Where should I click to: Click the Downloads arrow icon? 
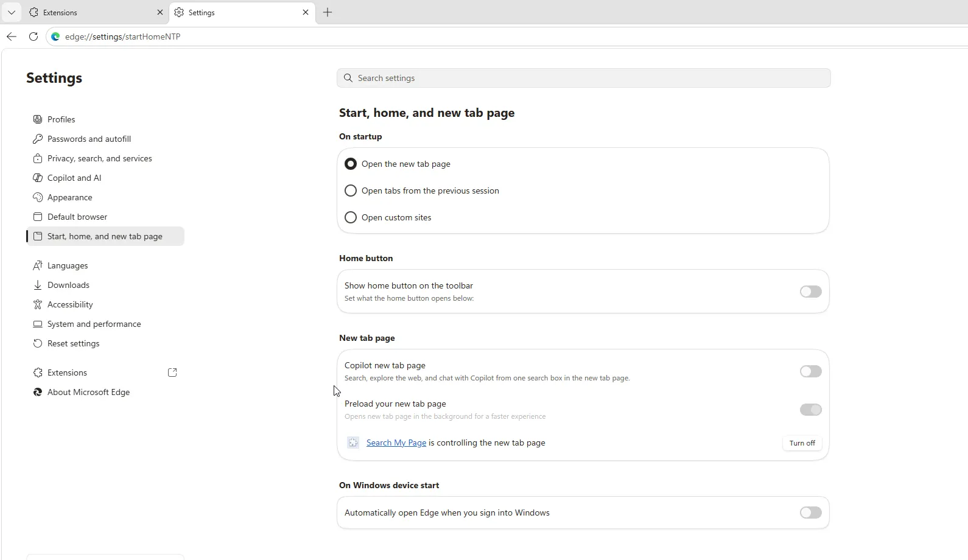tap(38, 285)
